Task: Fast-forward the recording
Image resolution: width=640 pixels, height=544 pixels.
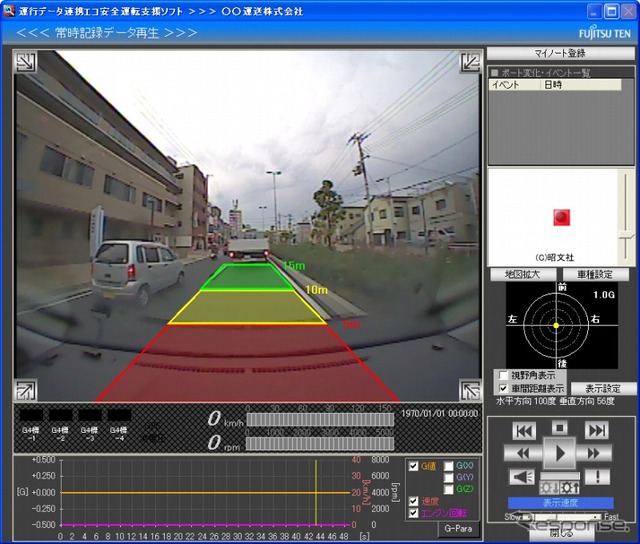Action: point(594,453)
